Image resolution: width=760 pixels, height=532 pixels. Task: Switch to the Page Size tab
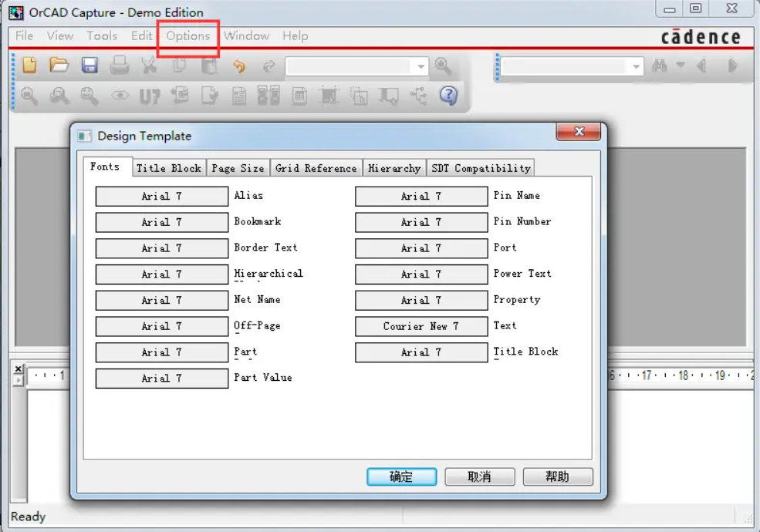click(x=238, y=168)
